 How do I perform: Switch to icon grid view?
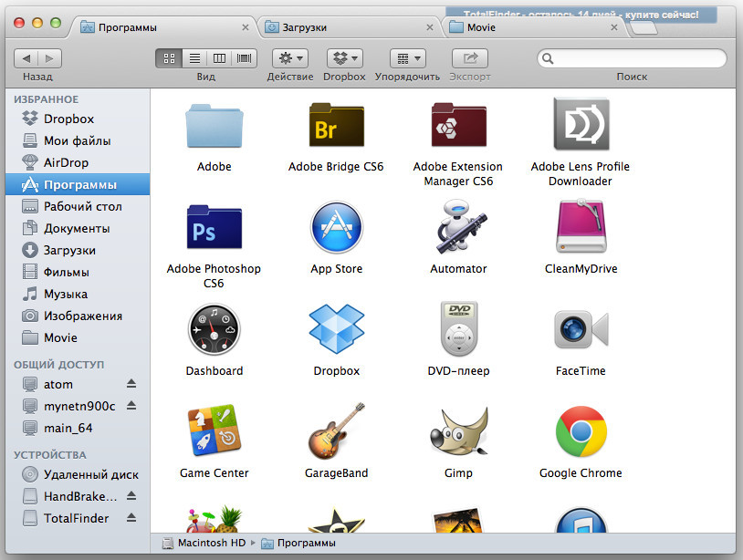[x=169, y=57]
